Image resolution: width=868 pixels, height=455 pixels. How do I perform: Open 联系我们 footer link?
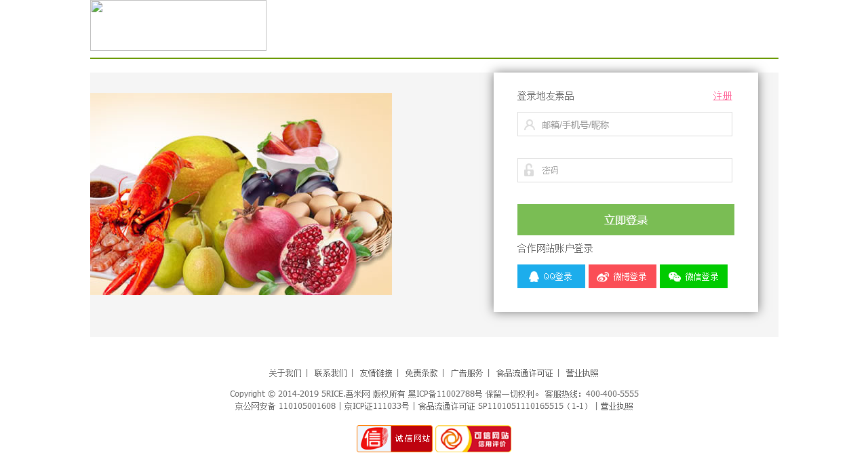(x=330, y=373)
